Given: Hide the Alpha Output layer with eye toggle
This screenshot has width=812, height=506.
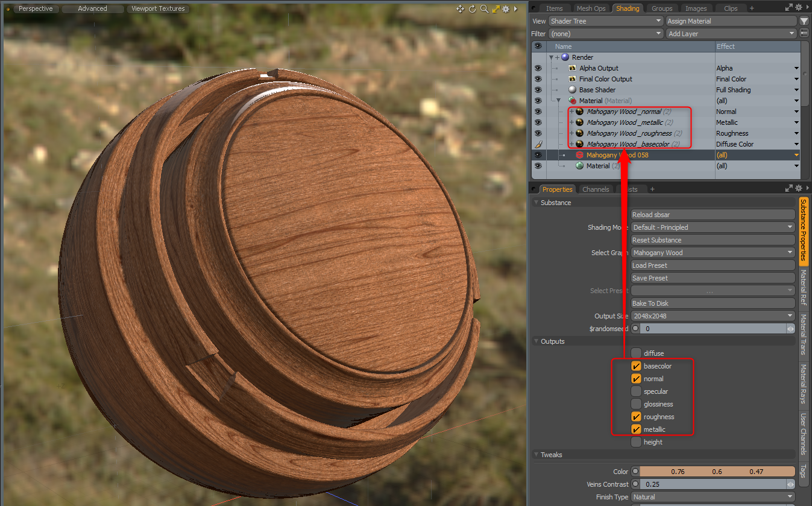Looking at the screenshot, I should [538, 68].
